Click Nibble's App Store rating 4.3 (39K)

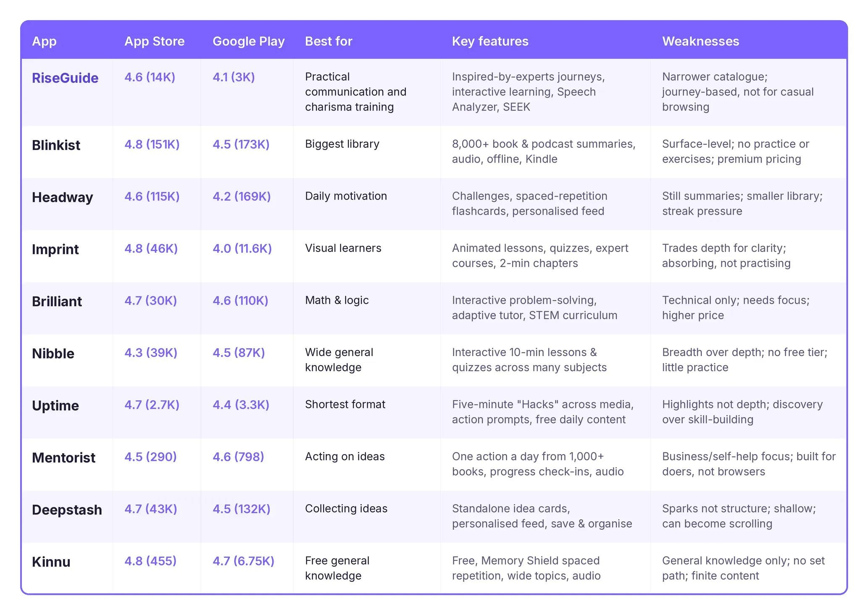click(x=151, y=352)
